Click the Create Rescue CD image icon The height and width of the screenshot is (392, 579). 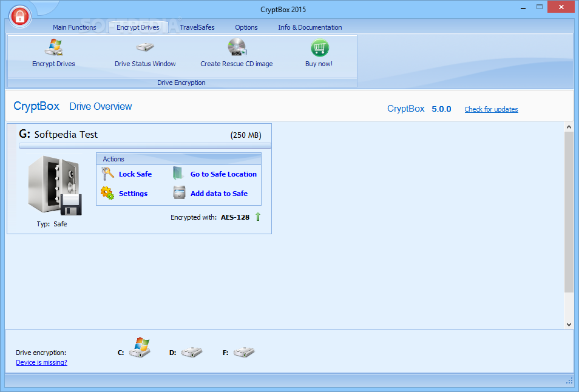point(237,47)
